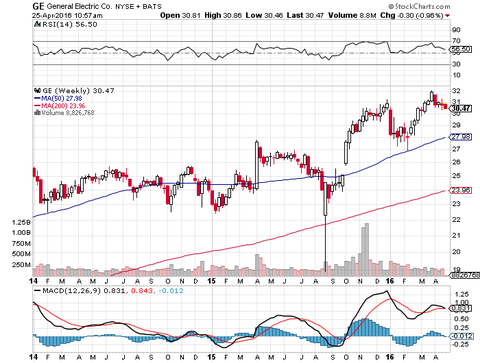
Task: Click the price scale label 25
Action: [x=456, y=176]
